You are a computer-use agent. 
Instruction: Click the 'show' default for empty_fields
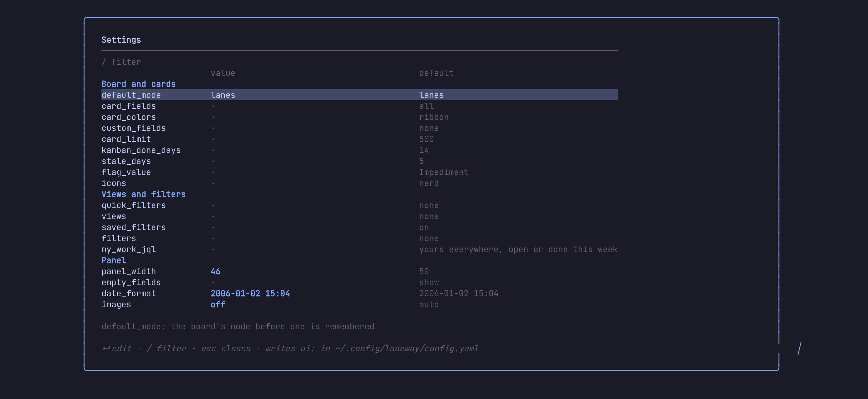point(429,282)
